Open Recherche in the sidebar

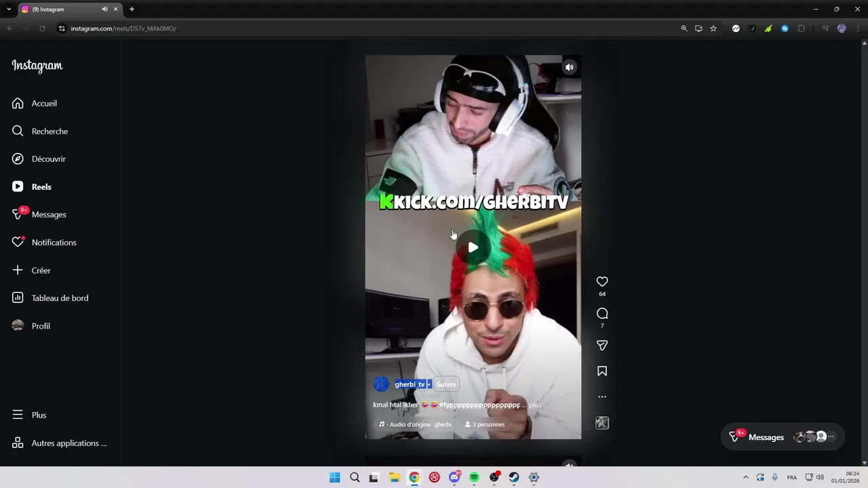(x=40, y=131)
